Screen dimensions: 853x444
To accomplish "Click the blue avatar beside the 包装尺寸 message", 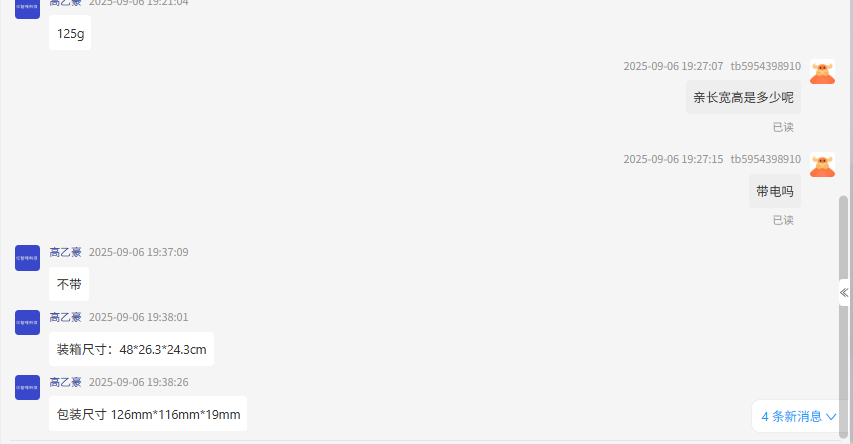I will point(27,388).
